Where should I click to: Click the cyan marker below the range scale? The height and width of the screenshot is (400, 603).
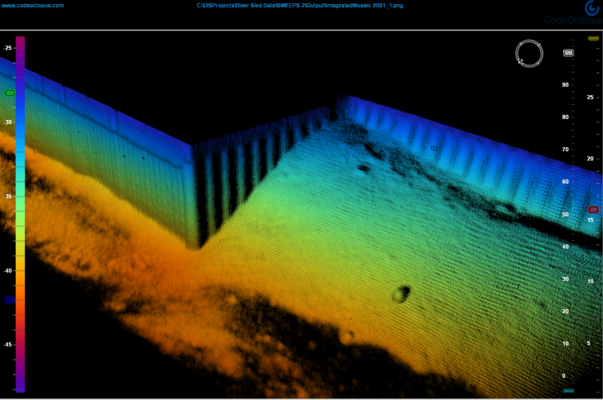(x=568, y=391)
